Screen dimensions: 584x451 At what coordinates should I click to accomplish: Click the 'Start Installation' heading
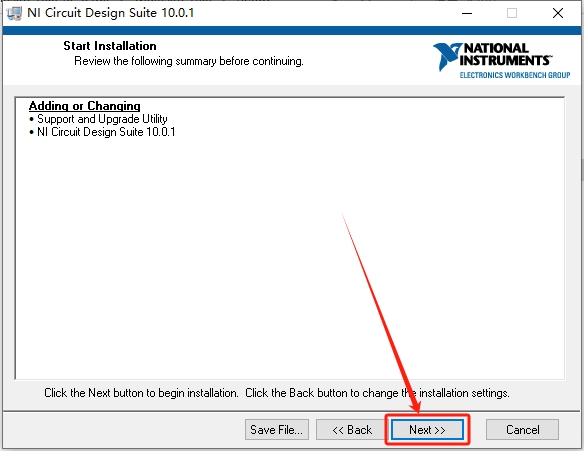click(x=110, y=46)
